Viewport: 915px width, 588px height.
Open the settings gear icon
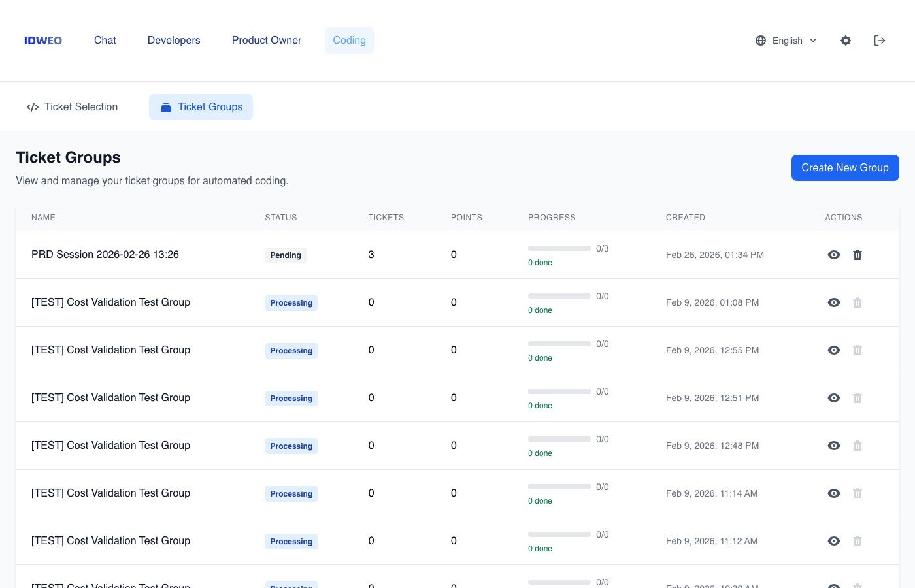846,41
